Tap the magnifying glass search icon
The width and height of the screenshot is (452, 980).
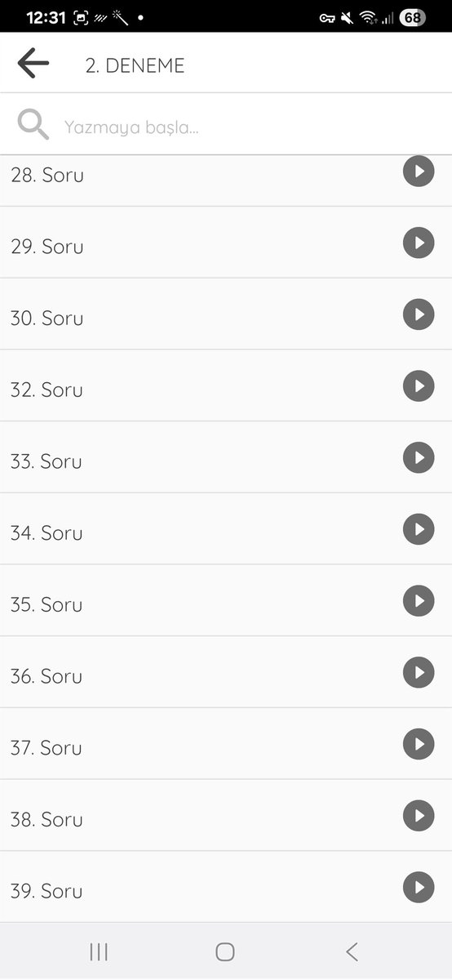(33, 125)
